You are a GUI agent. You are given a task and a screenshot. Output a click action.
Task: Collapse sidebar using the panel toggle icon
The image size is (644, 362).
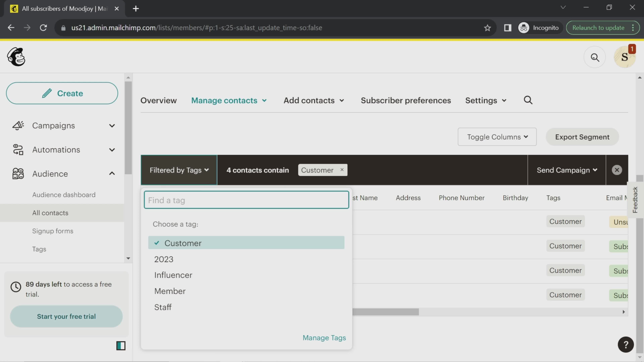coord(121,346)
